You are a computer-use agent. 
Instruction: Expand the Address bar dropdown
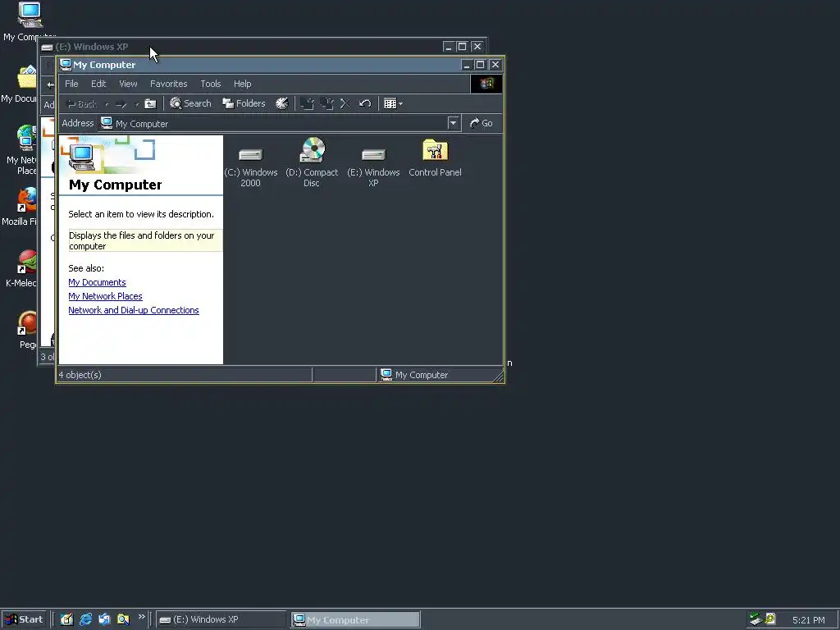click(453, 123)
